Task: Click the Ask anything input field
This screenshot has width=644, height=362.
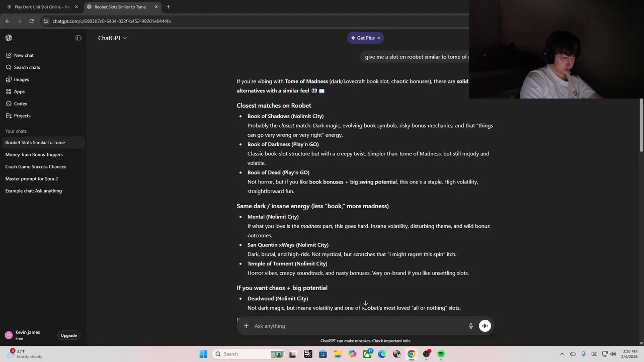Action: (358, 326)
